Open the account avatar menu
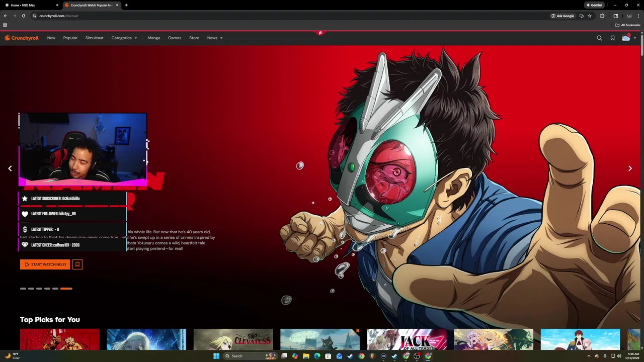 628,38
